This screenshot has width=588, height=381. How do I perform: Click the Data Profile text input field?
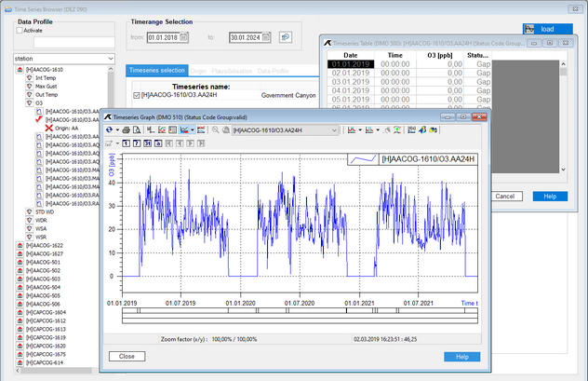coord(73,43)
